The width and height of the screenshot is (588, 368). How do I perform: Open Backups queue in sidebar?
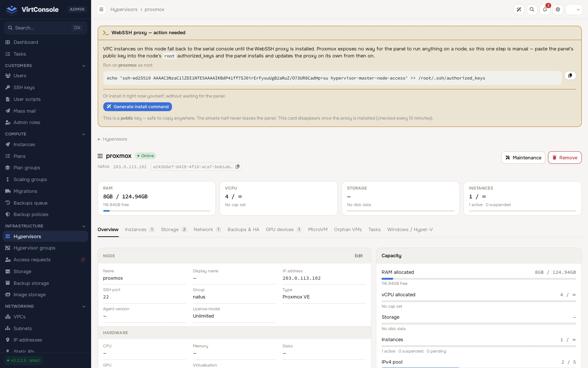(x=45, y=203)
